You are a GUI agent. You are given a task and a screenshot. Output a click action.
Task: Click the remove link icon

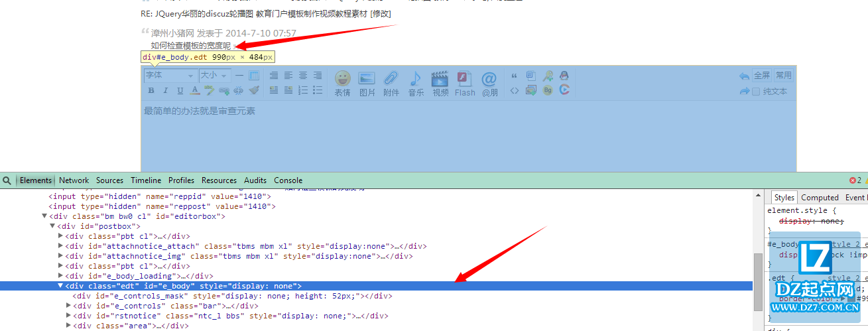tap(238, 90)
